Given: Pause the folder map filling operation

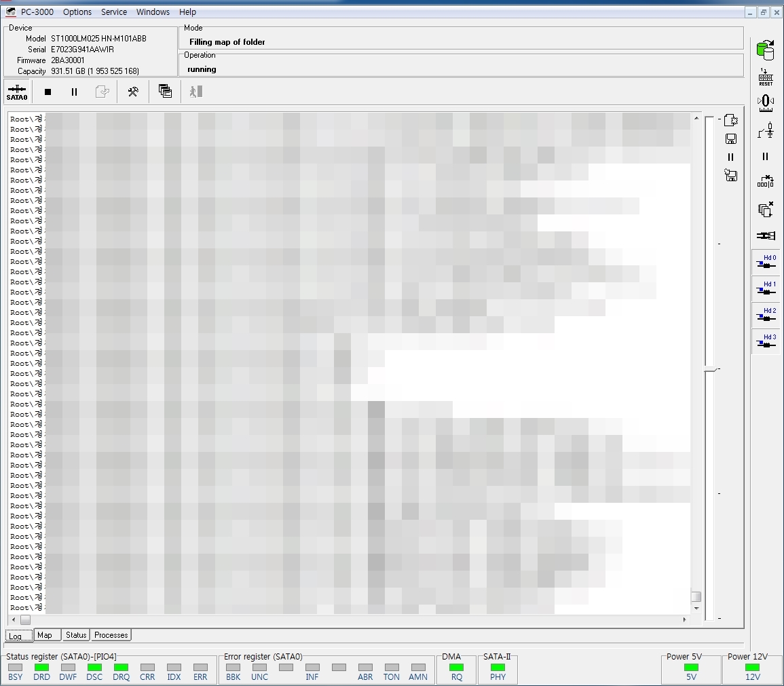Looking at the screenshot, I should [x=74, y=91].
